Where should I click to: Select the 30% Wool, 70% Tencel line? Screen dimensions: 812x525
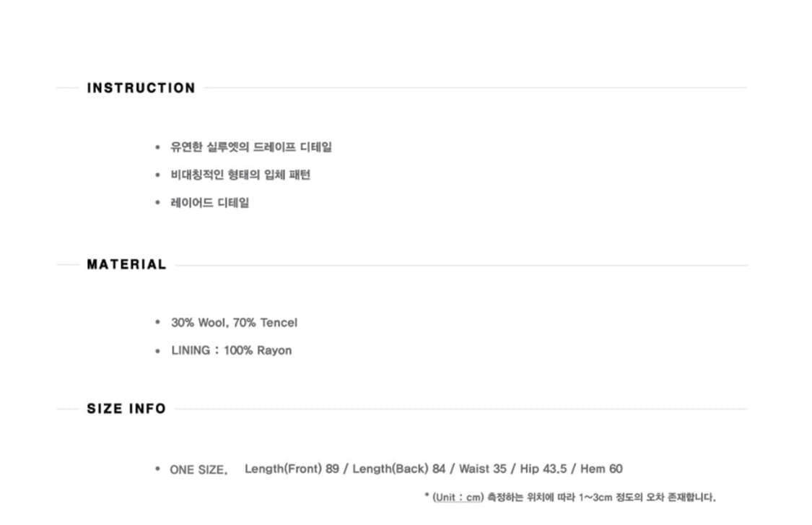(x=234, y=323)
